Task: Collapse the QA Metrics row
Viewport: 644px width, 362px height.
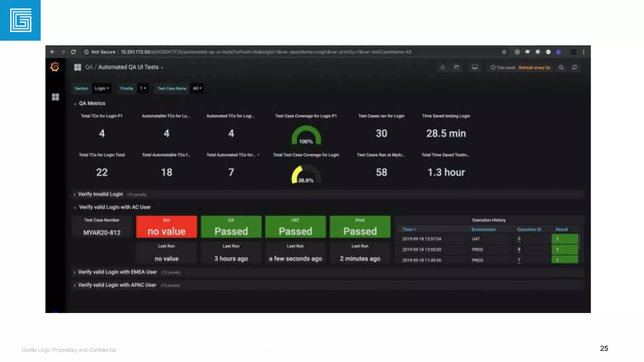Action: click(92, 103)
